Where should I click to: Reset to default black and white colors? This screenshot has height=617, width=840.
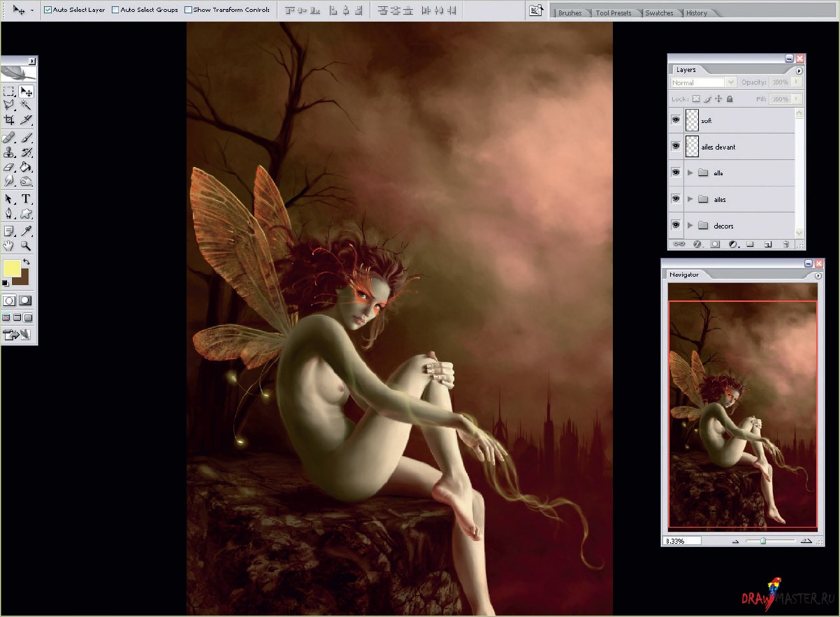(x=6, y=282)
